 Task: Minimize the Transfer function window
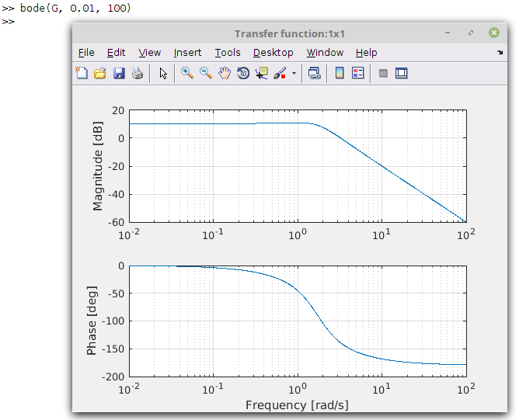[x=448, y=33]
